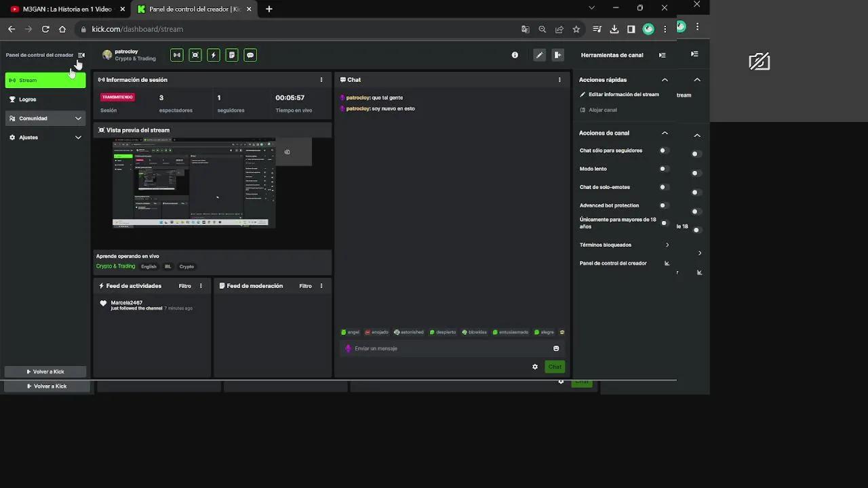Click the pencil edit layout icon

[x=539, y=55]
